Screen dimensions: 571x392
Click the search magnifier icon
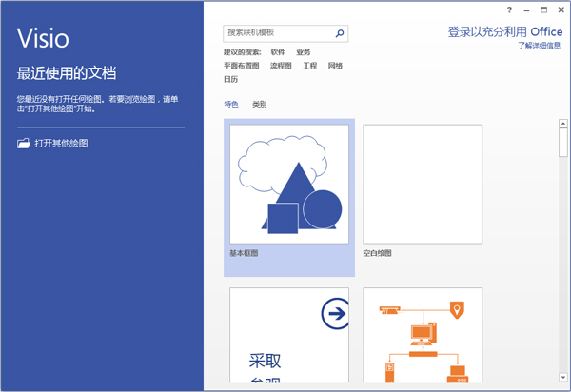(340, 33)
